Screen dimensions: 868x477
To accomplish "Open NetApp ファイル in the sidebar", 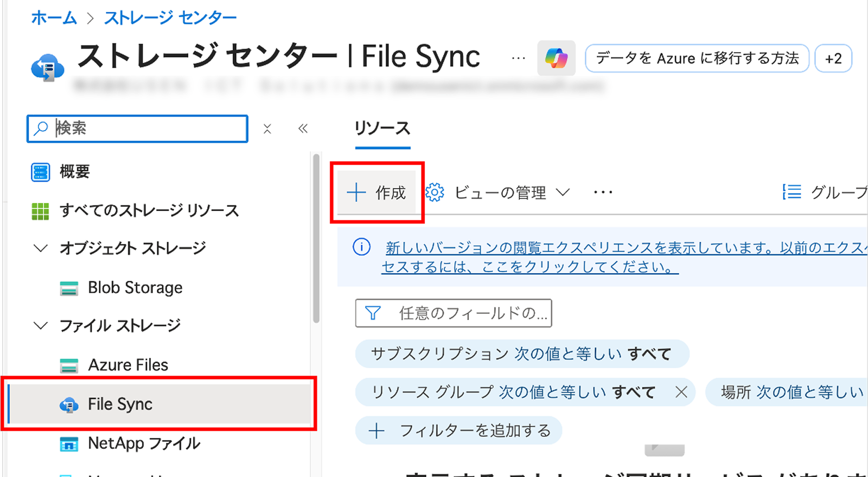I will (x=144, y=443).
